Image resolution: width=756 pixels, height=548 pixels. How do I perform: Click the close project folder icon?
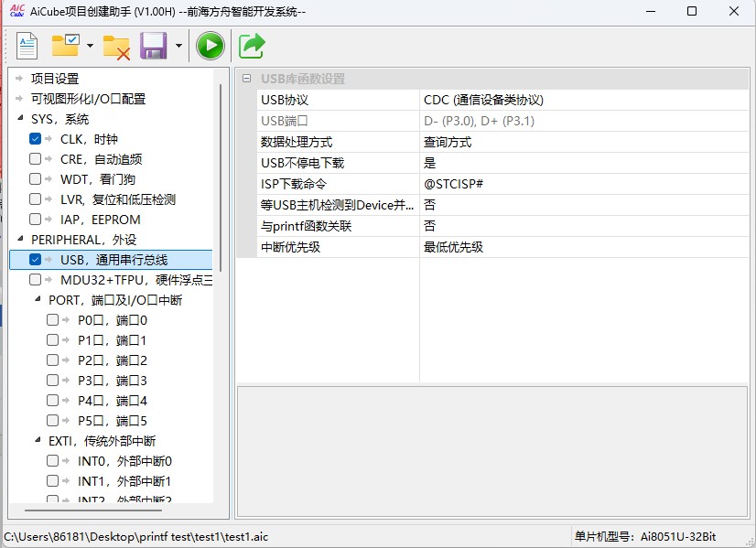click(116, 46)
